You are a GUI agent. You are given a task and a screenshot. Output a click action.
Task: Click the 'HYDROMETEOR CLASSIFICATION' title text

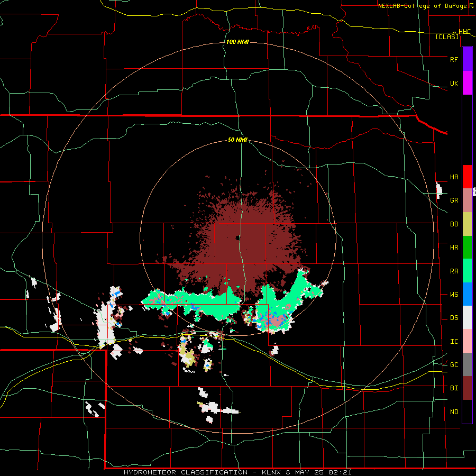pos(186,472)
